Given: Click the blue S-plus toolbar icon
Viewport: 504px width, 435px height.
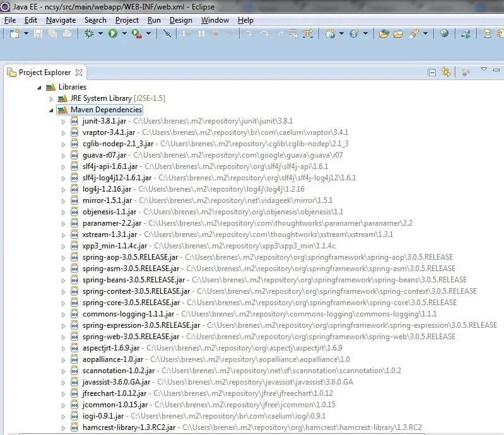Looking at the screenshot, I should 354,33.
